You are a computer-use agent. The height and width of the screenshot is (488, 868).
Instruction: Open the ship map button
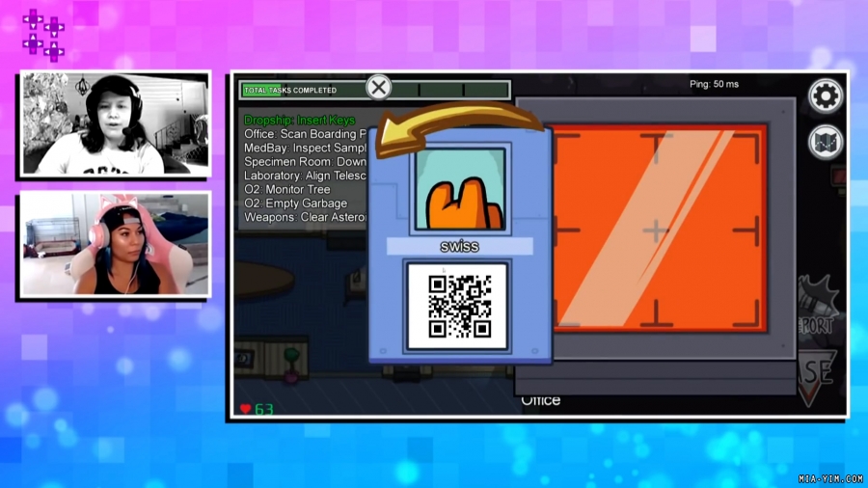(826, 142)
